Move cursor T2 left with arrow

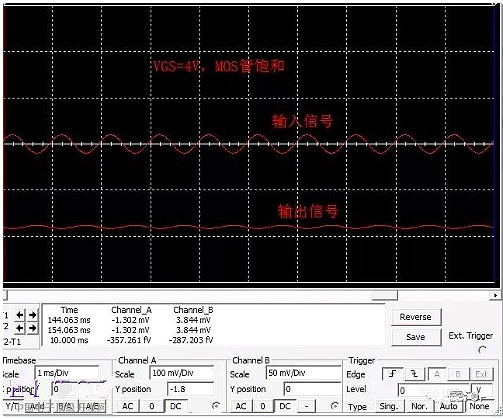coord(20,328)
